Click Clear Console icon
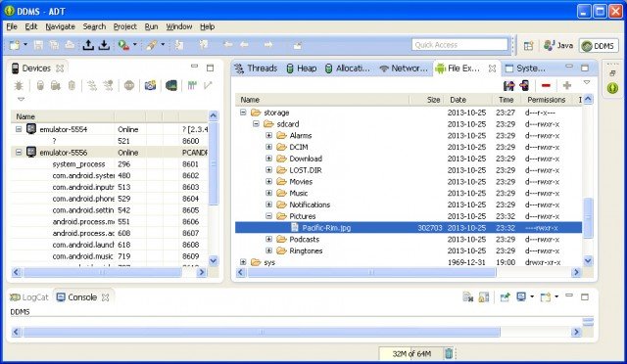This screenshot has height=364, width=627. [468, 296]
